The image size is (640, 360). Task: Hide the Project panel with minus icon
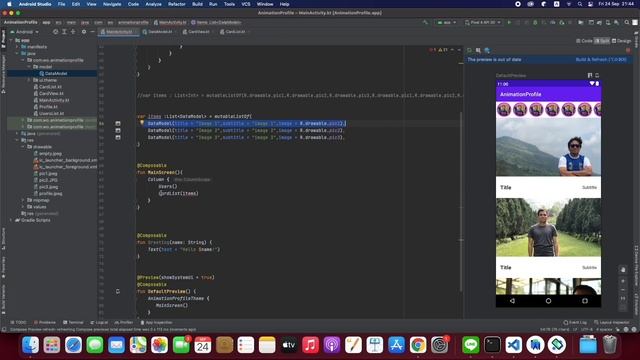click(x=92, y=31)
